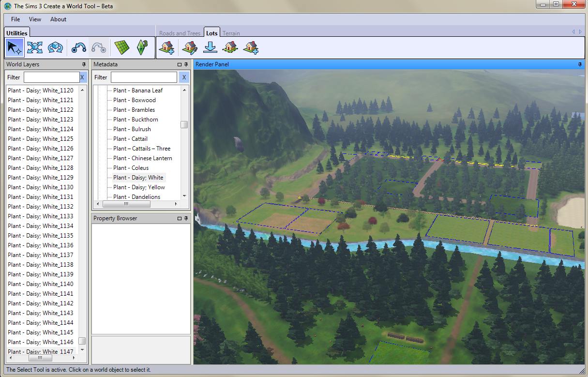Click Metadata list scroll-down arrow
The height and width of the screenshot is (377, 588).
[x=184, y=196]
